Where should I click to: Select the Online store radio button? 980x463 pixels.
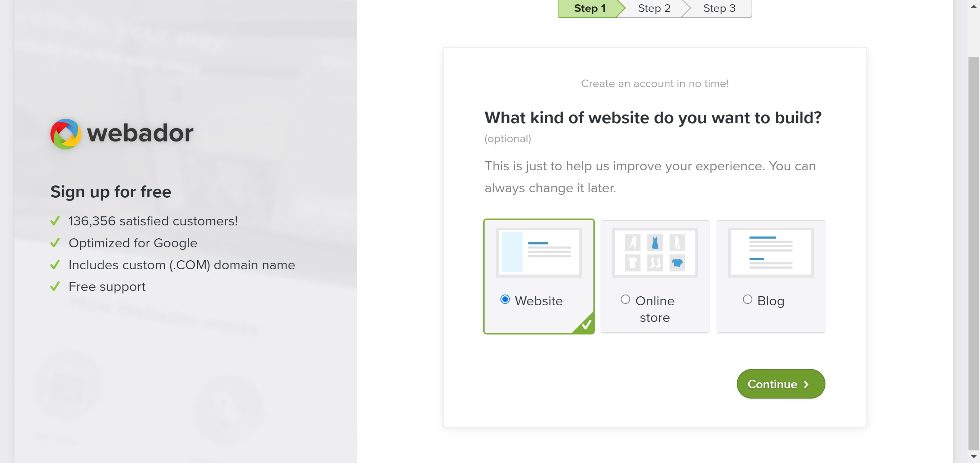click(x=625, y=300)
